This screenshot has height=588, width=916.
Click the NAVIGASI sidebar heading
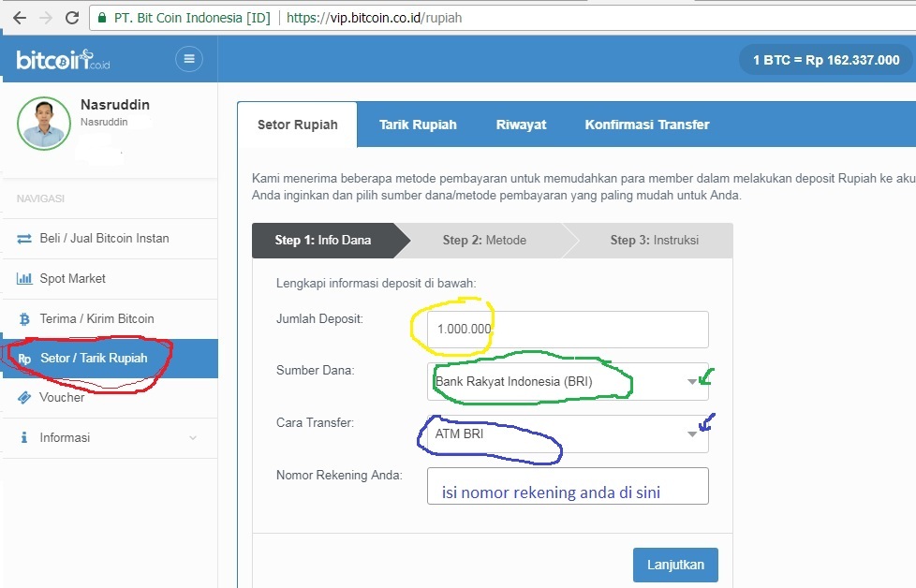[40, 198]
